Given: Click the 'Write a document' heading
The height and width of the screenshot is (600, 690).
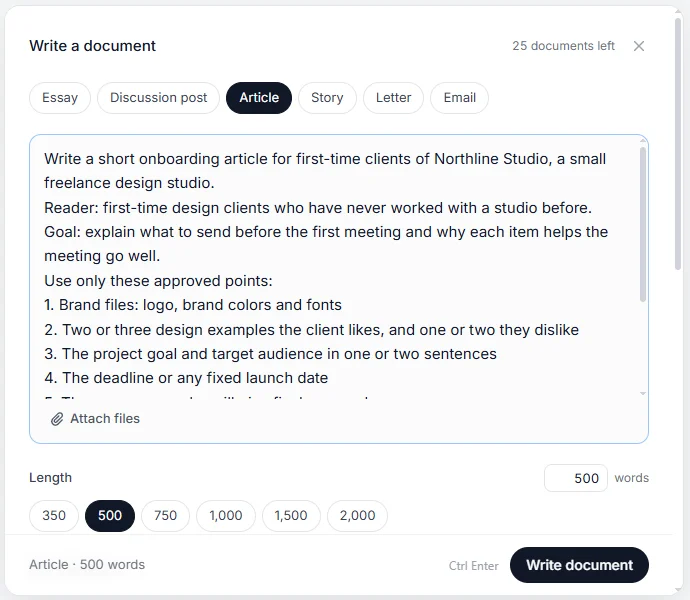Looking at the screenshot, I should tap(92, 46).
